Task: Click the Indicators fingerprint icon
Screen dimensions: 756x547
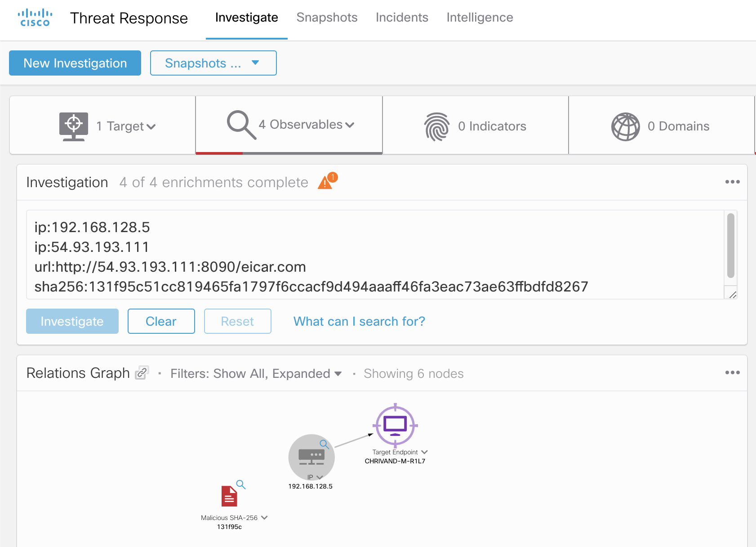Action: click(437, 126)
